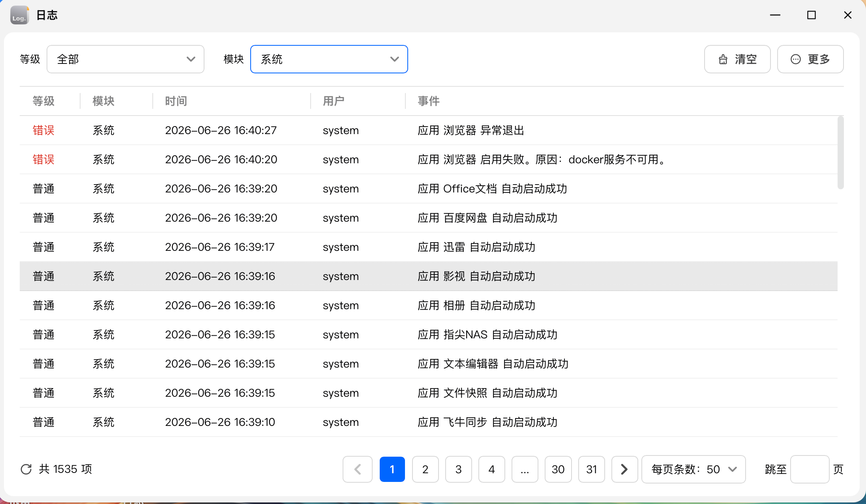Click the refresh icon beside 共 1535 项
Image resolution: width=866 pixels, height=504 pixels.
pos(26,469)
